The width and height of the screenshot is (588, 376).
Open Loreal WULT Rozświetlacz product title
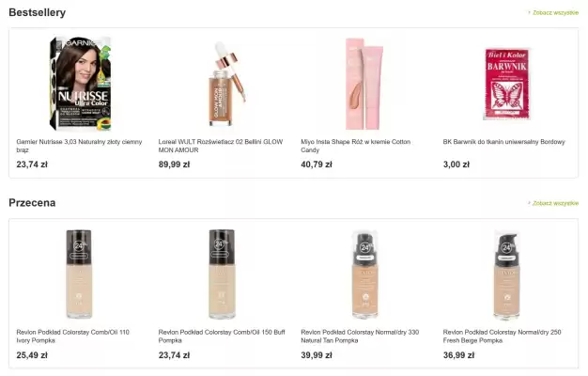221,146
